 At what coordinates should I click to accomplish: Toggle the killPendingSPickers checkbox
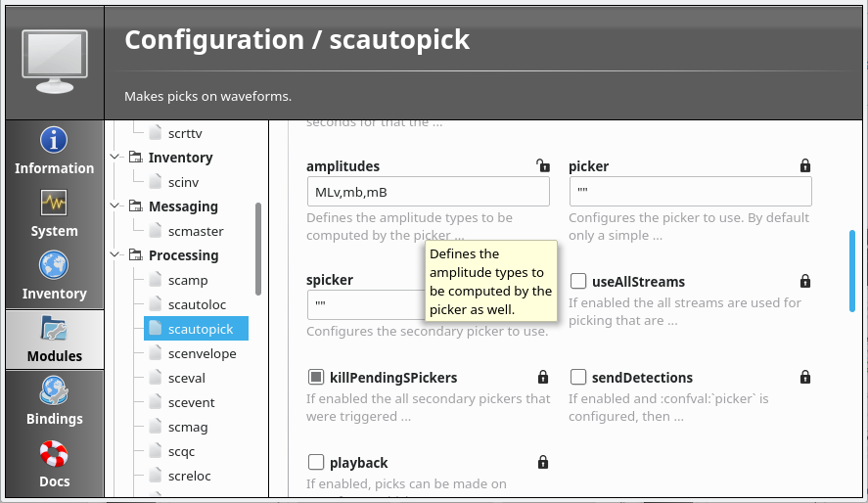[x=316, y=377]
